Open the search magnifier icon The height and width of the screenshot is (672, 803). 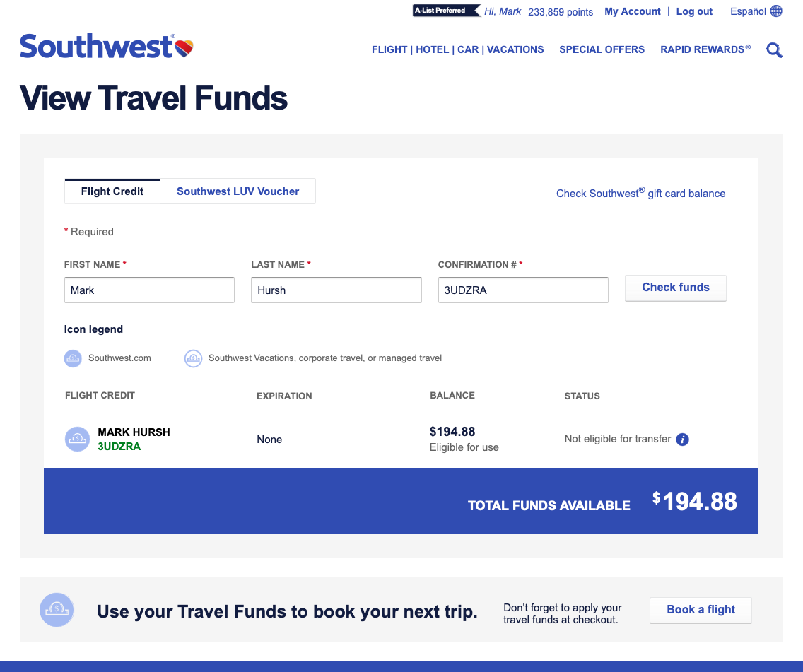pos(774,49)
